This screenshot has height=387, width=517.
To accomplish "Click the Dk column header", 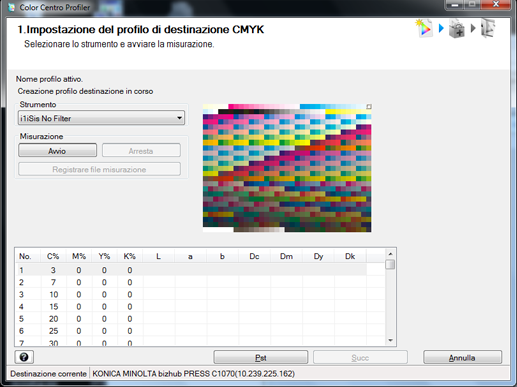I will pos(350,256).
